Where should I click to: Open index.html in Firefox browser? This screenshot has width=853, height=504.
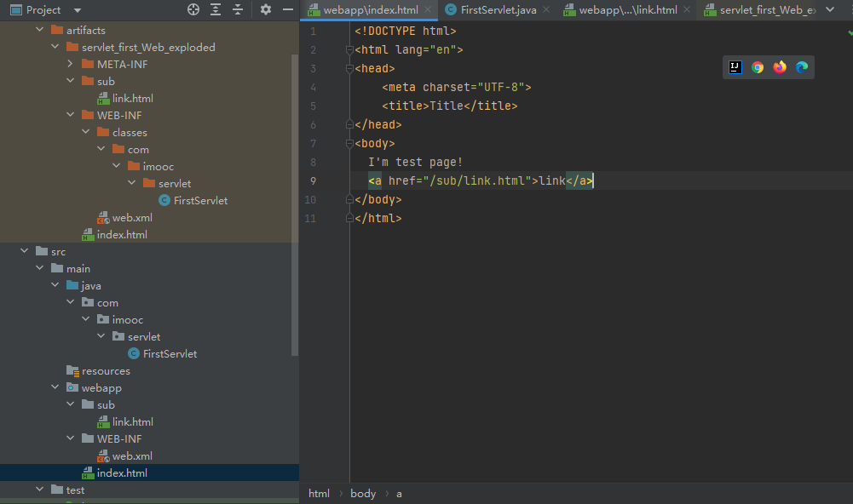coord(780,67)
